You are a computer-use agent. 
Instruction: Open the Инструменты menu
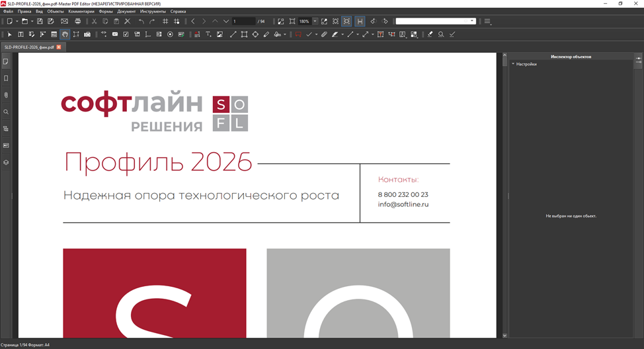(x=153, y=11)
